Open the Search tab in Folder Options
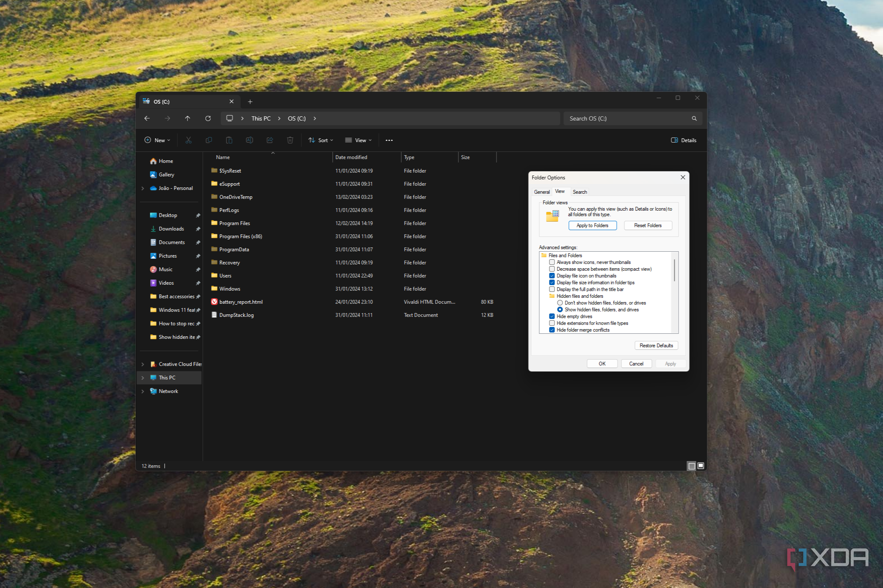883x588 pixels. (579, 192)
